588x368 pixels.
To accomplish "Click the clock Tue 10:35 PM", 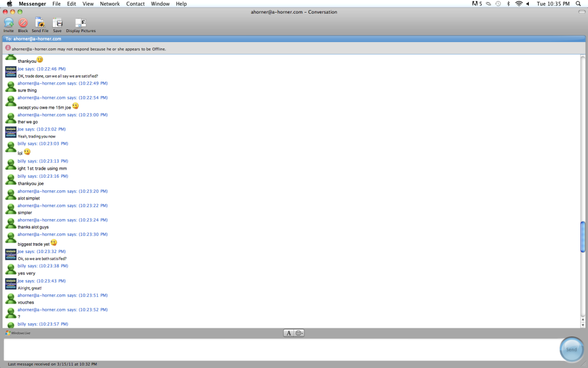I will coord(553,4).
